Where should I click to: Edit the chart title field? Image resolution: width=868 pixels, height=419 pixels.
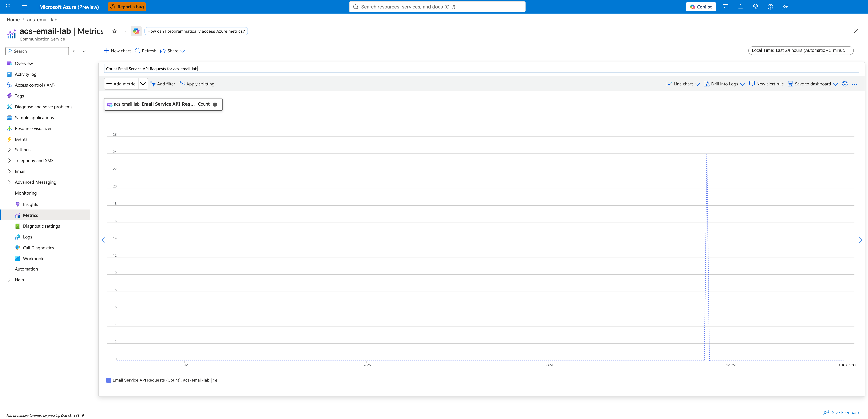(x=481, y=69)
